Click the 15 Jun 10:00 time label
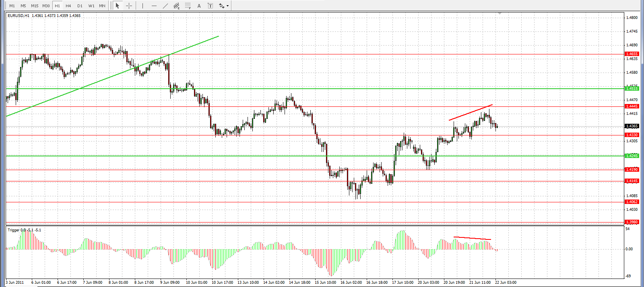This screenshot has width=644, height=287. 325,283
